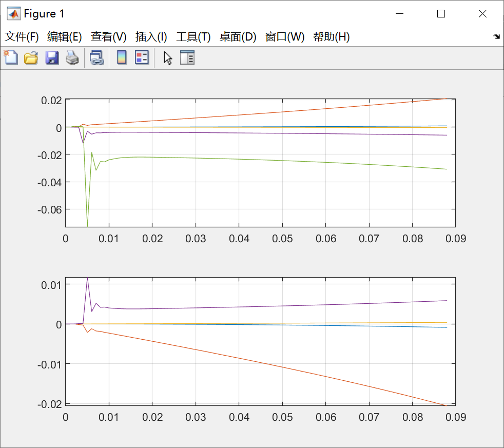The height and width of the screenshot is (448, 504).
Task: Open an existing figure file
Action: click(x=31, y=57)
